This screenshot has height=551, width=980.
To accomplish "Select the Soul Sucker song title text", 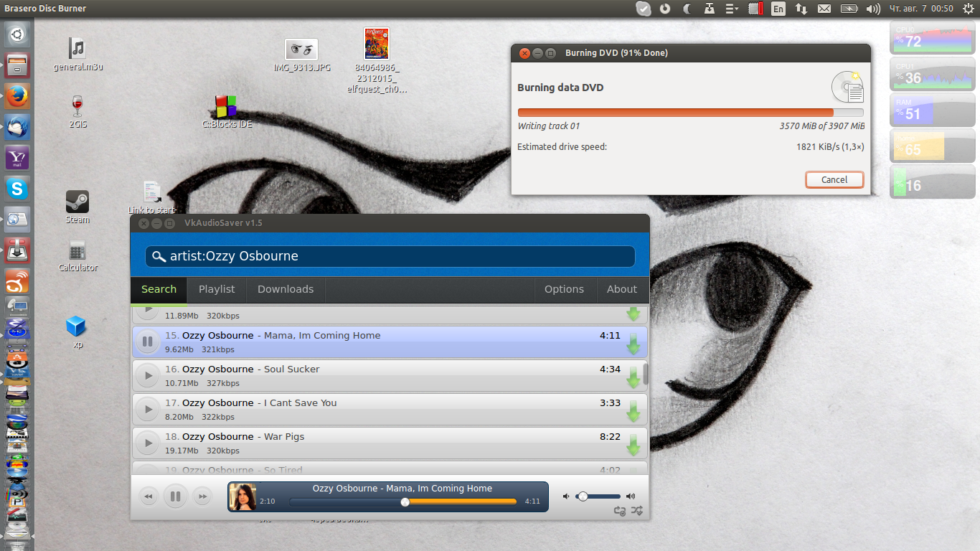I will [291, 369].
